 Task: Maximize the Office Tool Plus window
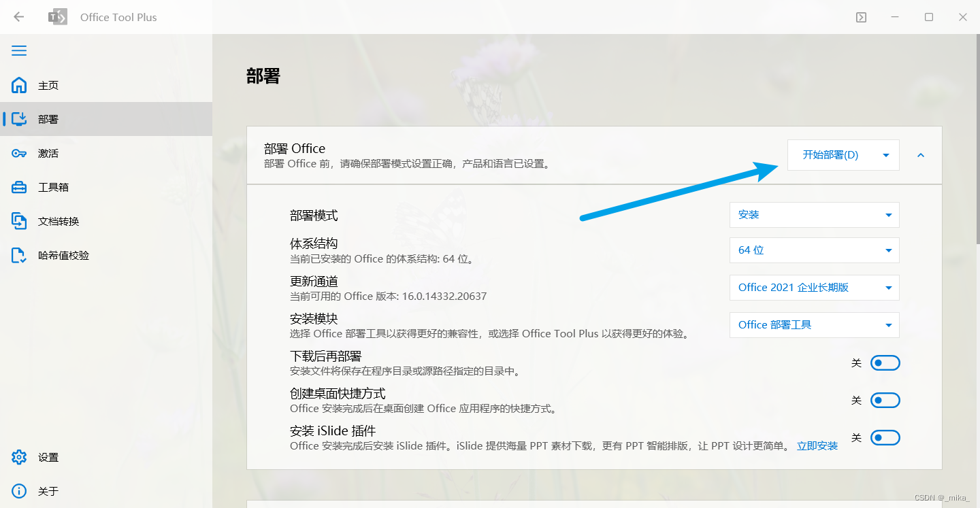[929, 18]
